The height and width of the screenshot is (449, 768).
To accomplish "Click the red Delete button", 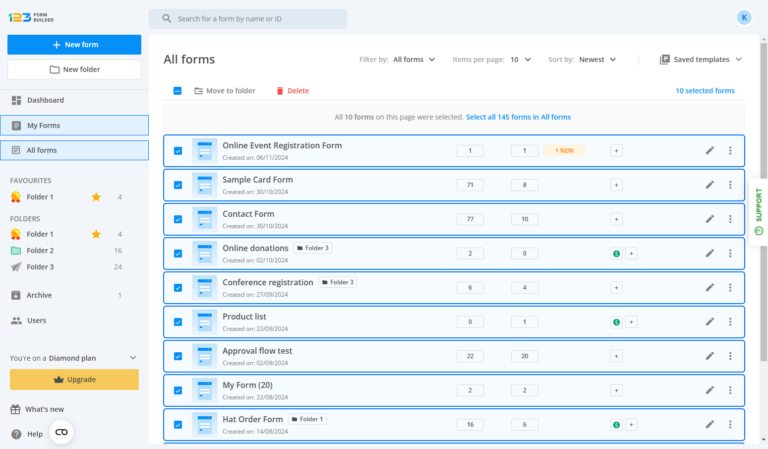I will click(x=292, y=91).
